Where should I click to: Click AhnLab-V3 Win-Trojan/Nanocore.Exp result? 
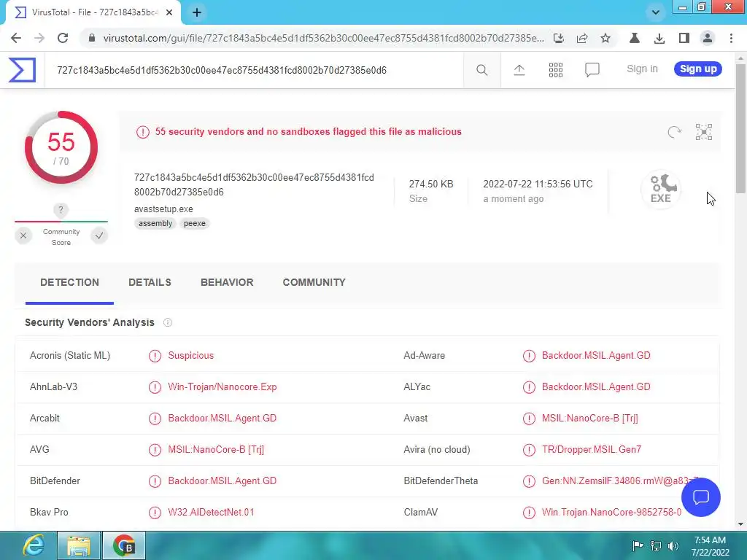pos(222,386)
